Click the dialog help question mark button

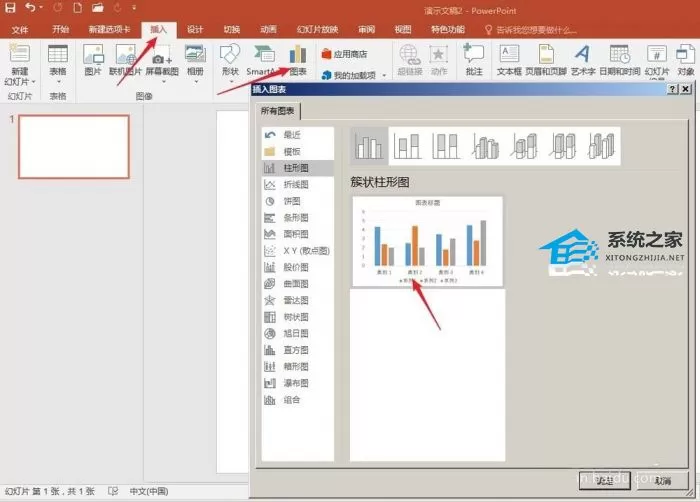tap(673, 89)
